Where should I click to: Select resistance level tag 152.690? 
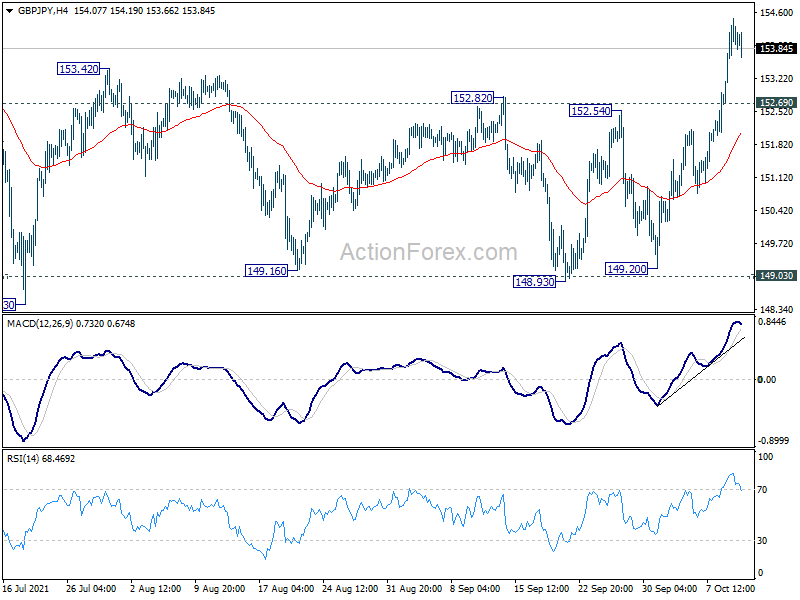click(x=776, y=103)
